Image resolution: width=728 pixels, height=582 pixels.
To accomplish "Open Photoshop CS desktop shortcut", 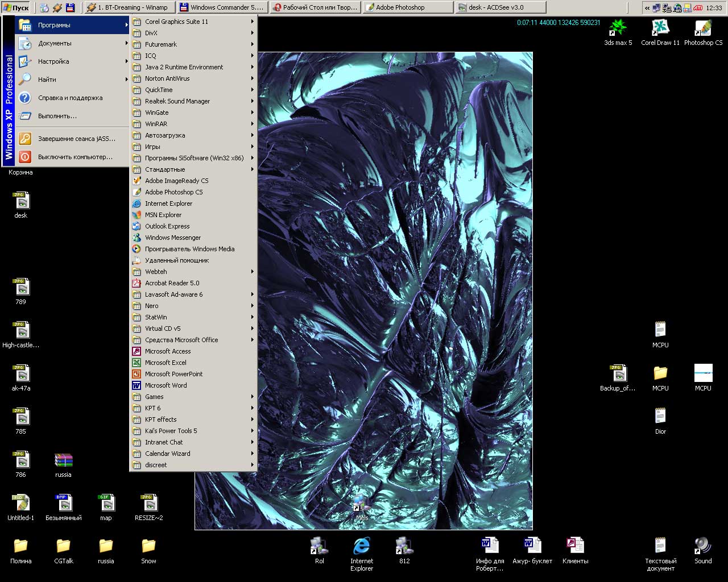I will pyautogui.click(x=703, y=28).
